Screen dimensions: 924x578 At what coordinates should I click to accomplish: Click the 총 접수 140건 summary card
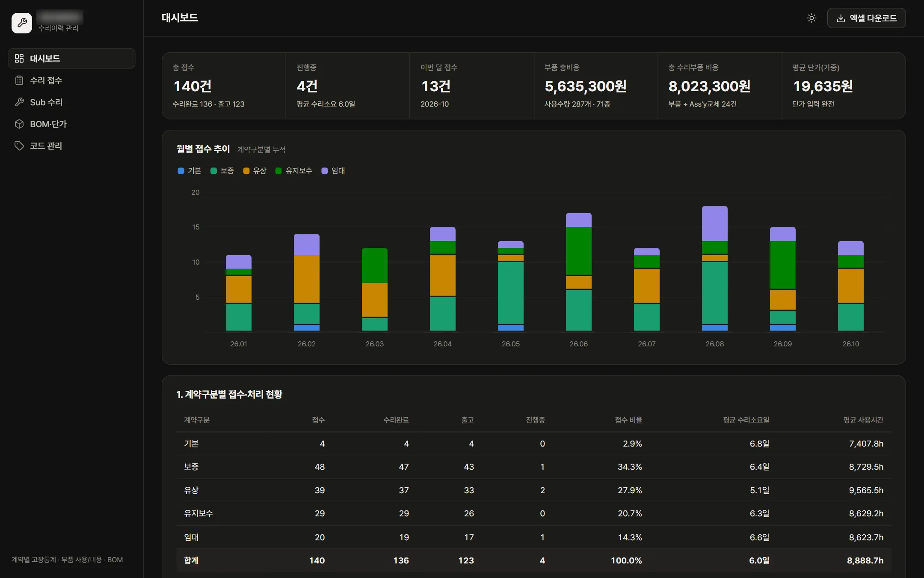click(x=224, y=86)
